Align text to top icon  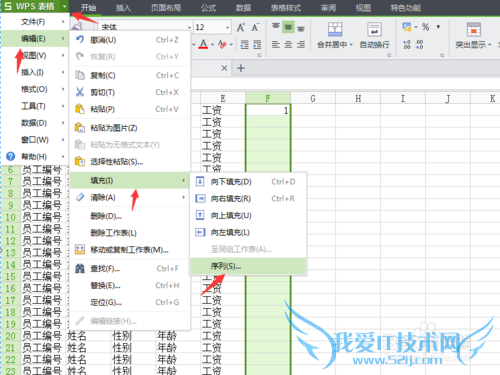[276, 27]
